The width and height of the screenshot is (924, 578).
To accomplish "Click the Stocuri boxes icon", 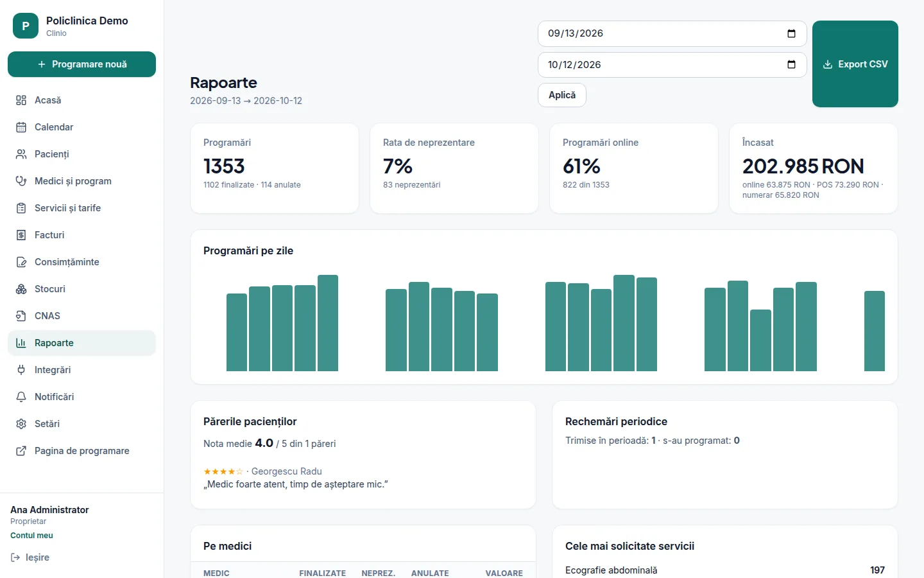I will point(21,289).
